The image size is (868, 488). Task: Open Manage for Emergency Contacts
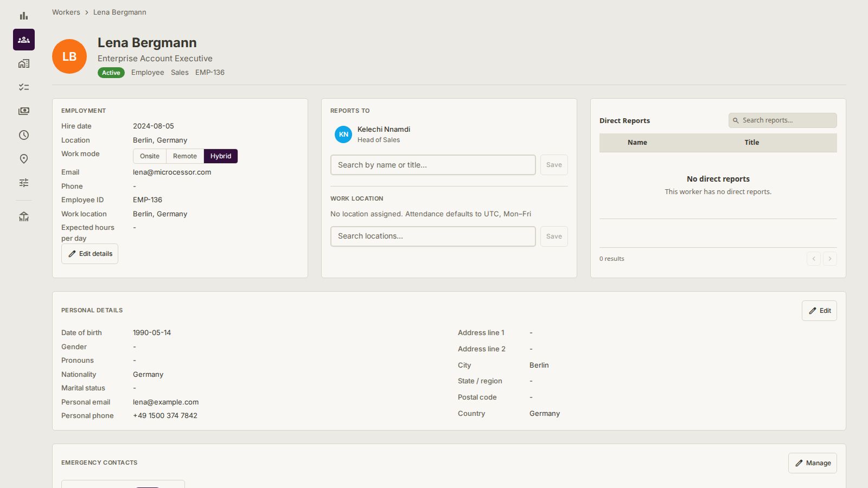coord(813,463)
